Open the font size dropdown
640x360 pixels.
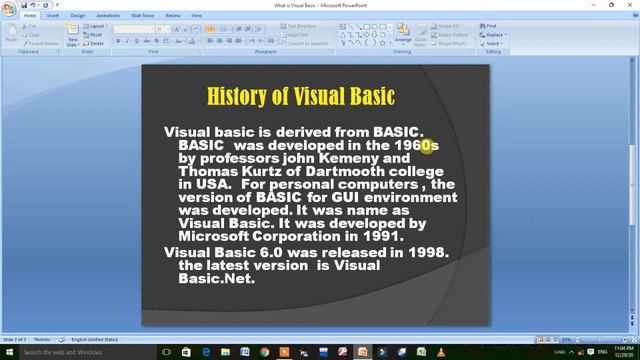tap(163, 29)
